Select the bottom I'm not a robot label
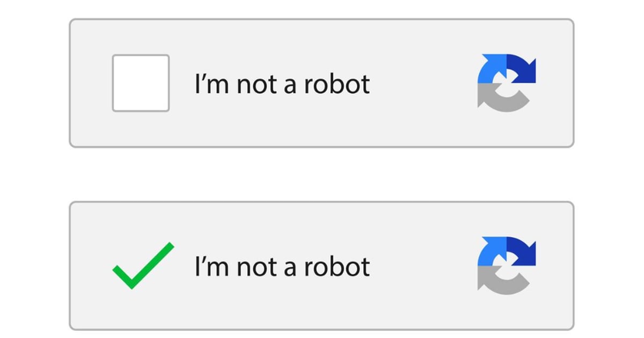 click(281, 265)
